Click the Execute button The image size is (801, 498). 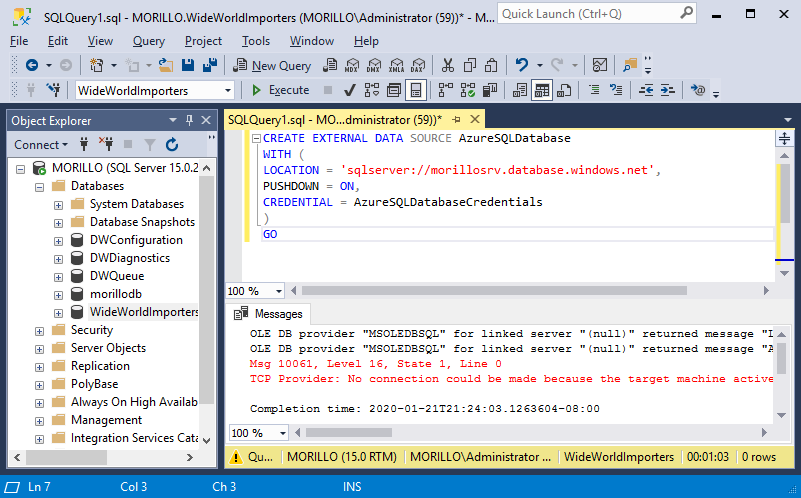(281, 90)
